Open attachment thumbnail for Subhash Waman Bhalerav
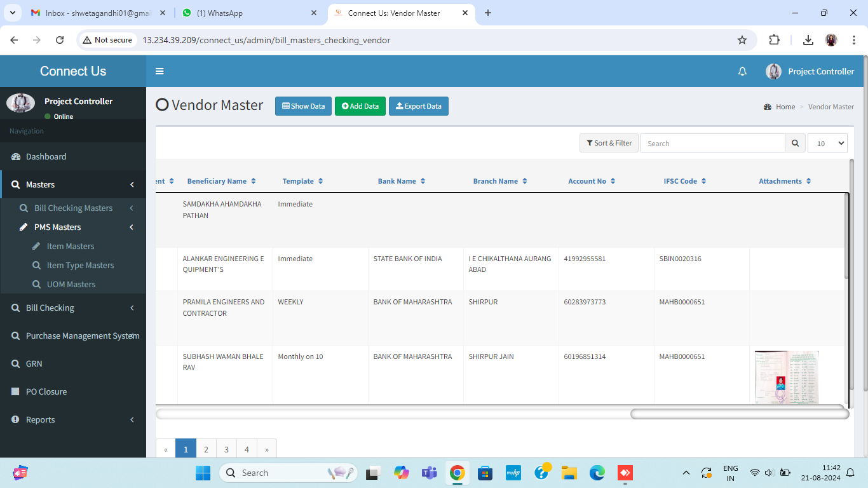 [x=787, y=377]
